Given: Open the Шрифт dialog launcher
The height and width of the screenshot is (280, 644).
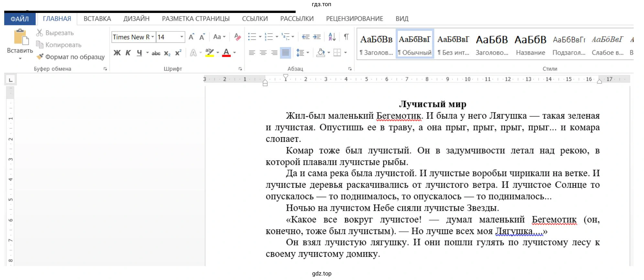Looking at the screenshot, I should [x=240, y=69].
